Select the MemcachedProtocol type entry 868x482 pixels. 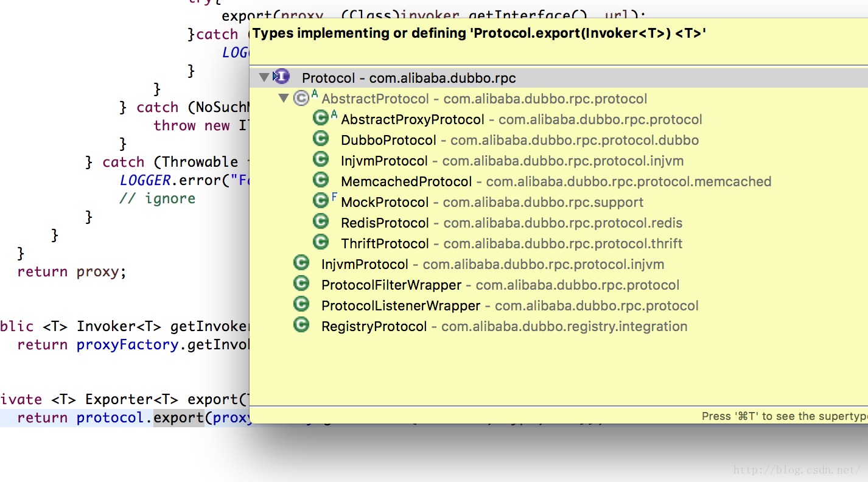pos(556,181)
